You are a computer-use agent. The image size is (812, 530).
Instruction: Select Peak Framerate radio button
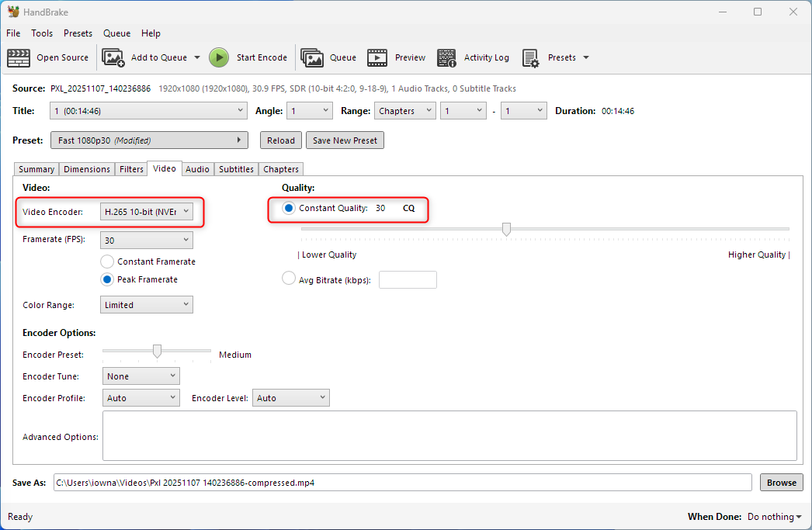point(107,279)
